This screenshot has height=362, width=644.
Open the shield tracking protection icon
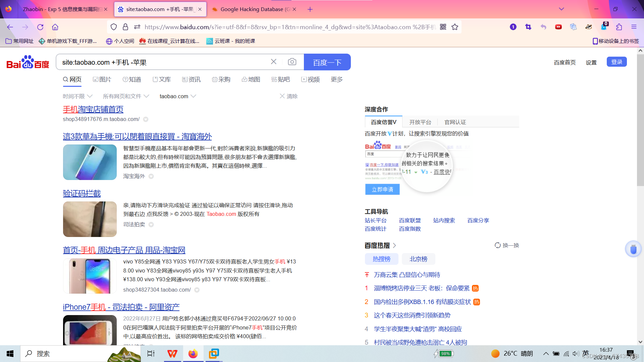[x=114, y=27]
